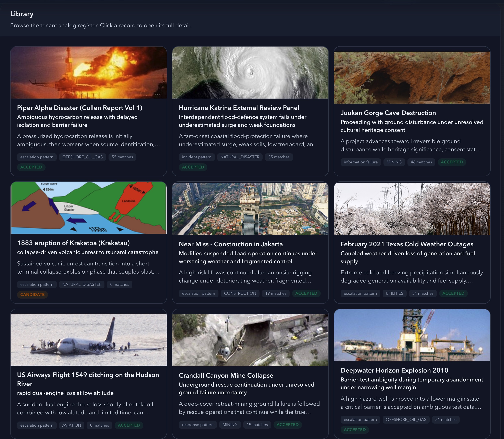Click the '55 matches' tag on Piper Alpha
Viewport: 504px width, 439px height.
(x=122, y=157)
